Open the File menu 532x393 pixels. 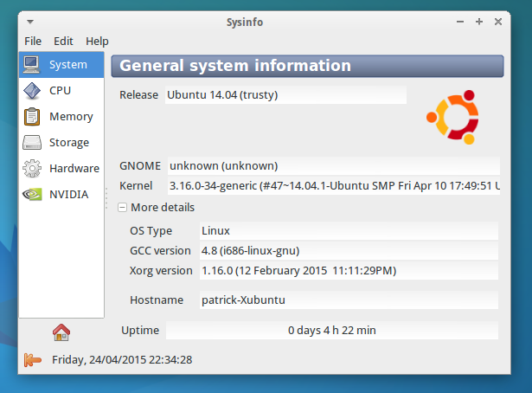point(33,41)
